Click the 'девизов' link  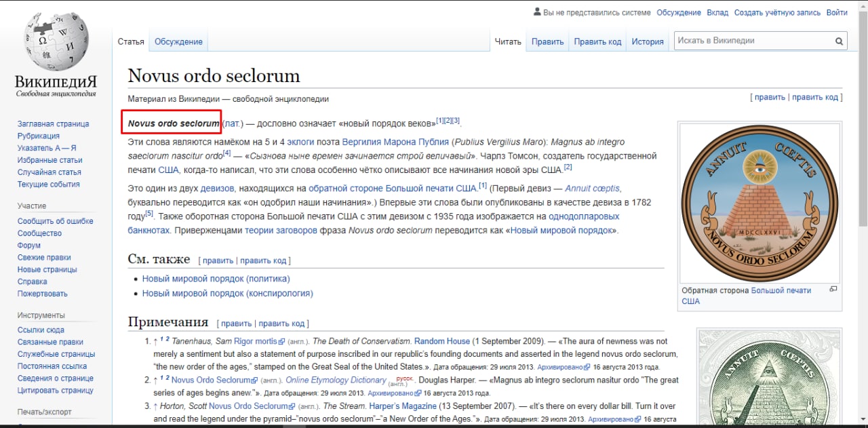(217, 189)
